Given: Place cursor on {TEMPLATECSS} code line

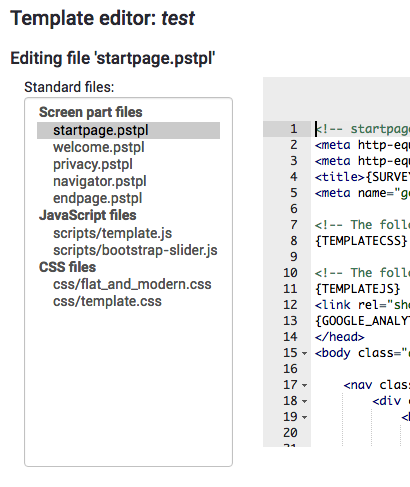Looking at the screenshot, I should 361,241.
